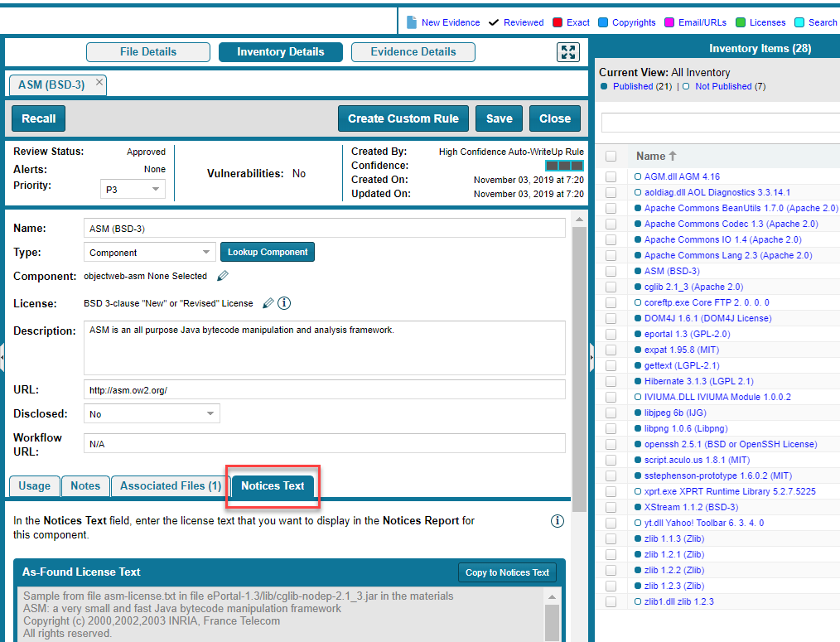Switch to the Associated Files tab
840x642 pixels.
(170, 486)
